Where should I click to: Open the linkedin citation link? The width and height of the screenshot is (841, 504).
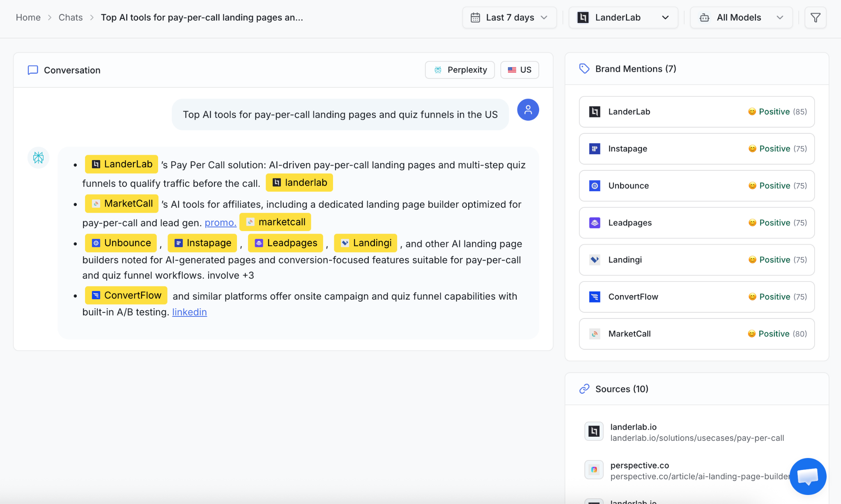189,312
